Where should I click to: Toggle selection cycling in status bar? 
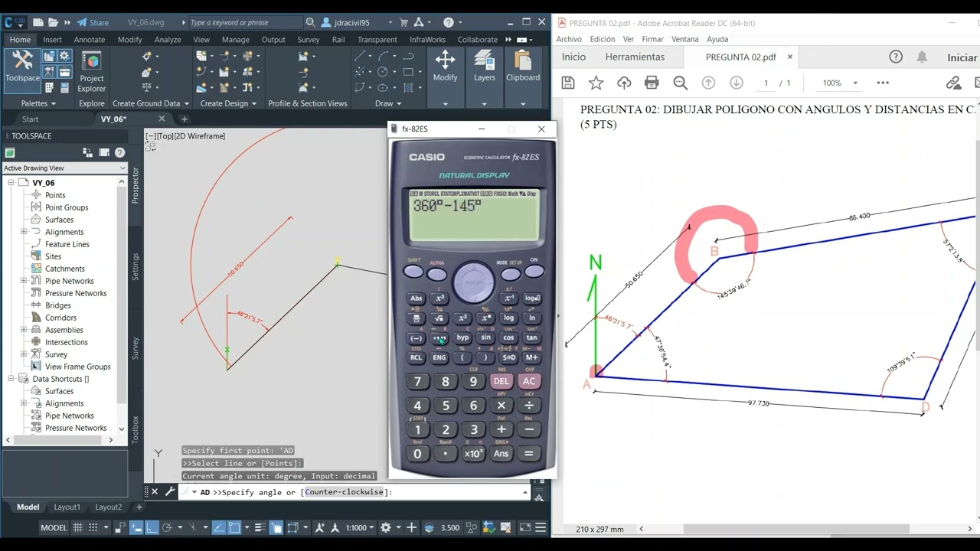click(x=276, y=527)
